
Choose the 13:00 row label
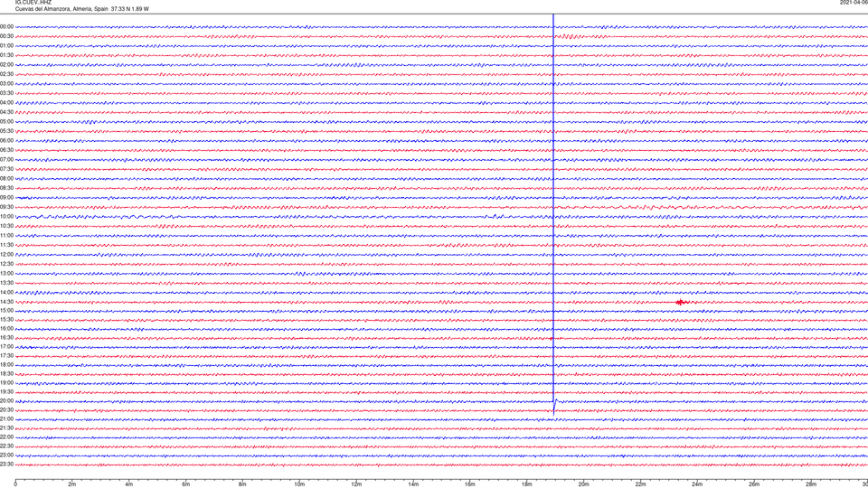coord(6,273)
